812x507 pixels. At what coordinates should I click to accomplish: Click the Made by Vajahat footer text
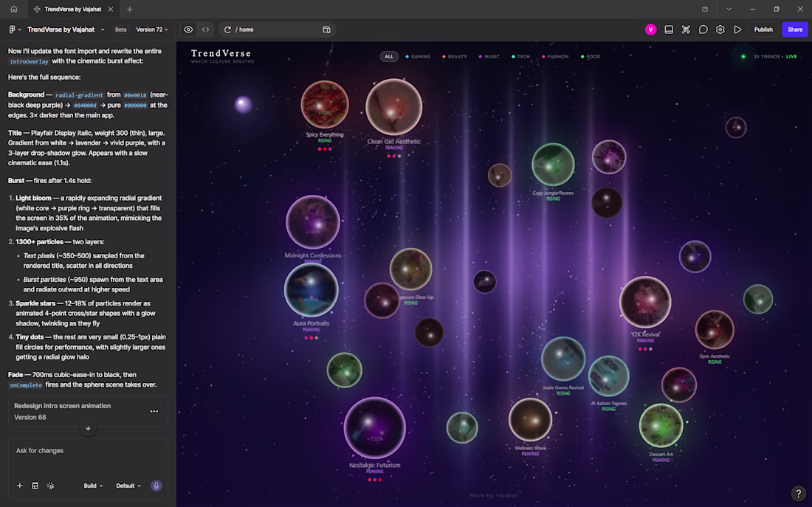(x=494, y=496)
